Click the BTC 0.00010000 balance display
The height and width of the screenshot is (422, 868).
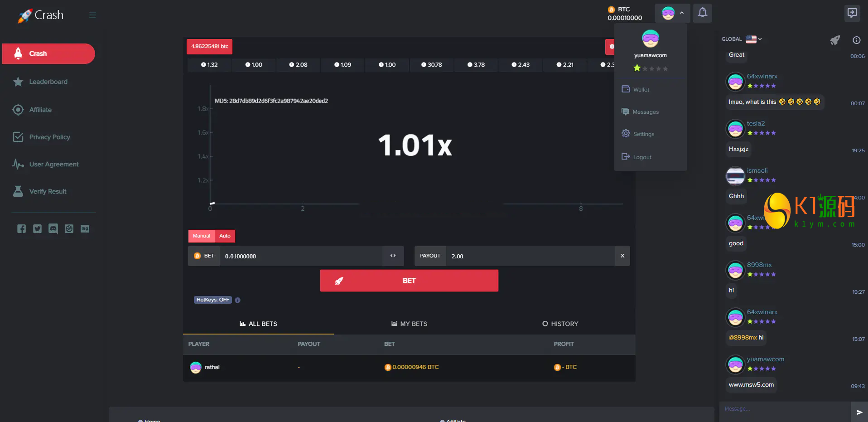pos(625,14)
